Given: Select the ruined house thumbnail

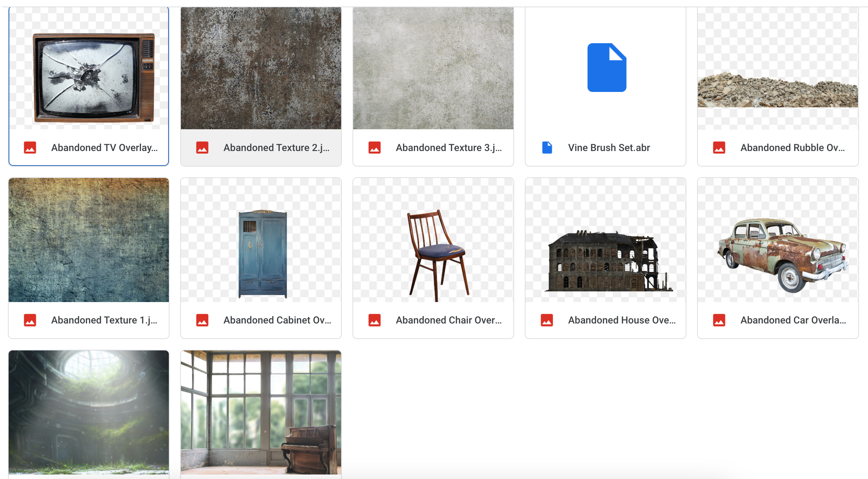Looking at the screenshot, I should [x=606, y=240].
